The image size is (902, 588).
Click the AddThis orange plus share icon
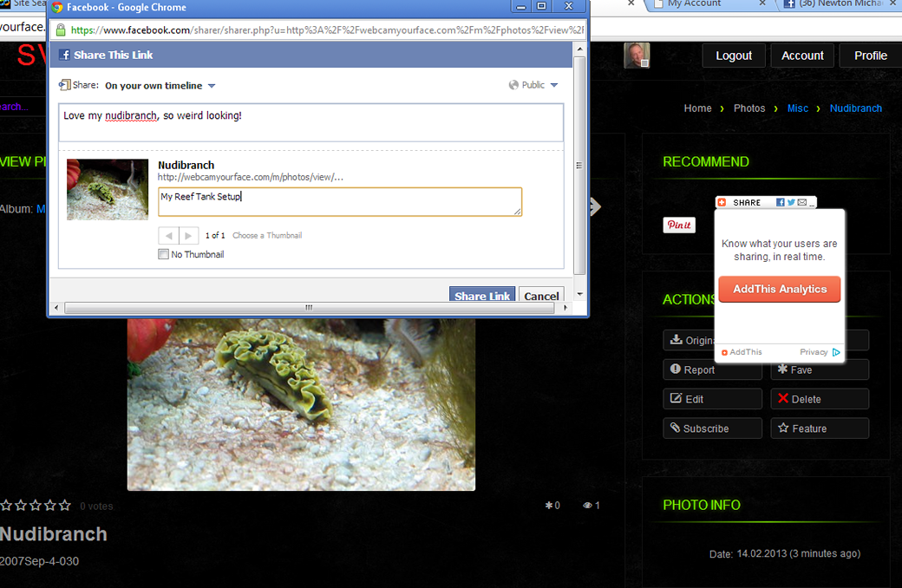[722, 203]
